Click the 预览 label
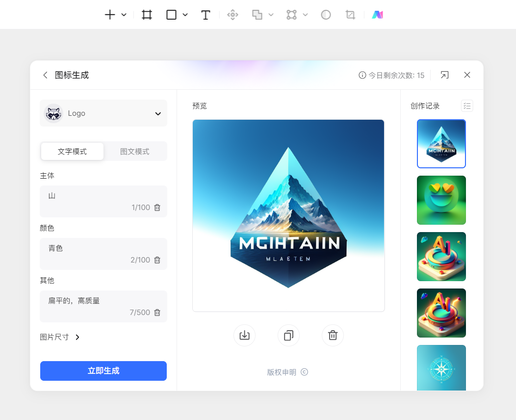Screen dimensions: 516x420 [200, 106]
